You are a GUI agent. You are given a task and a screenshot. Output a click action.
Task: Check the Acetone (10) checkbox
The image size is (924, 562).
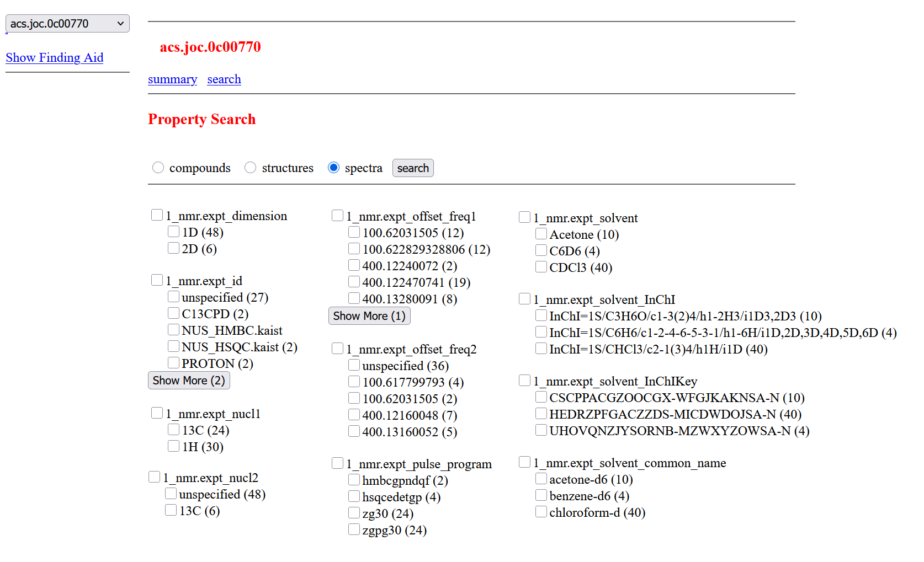tap(541, 234)
